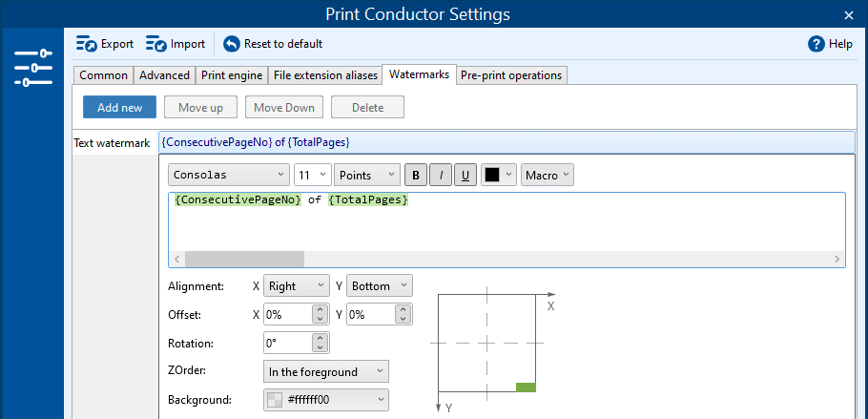Click the Delete button
The width and height of the screenshot is (868, 419).
click(367, 108)
